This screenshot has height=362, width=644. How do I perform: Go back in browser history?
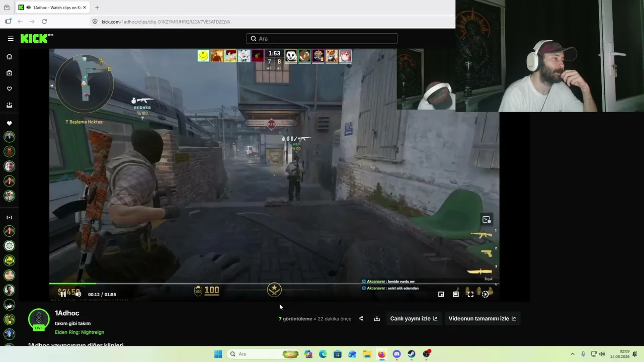click(x=20, y=22)
